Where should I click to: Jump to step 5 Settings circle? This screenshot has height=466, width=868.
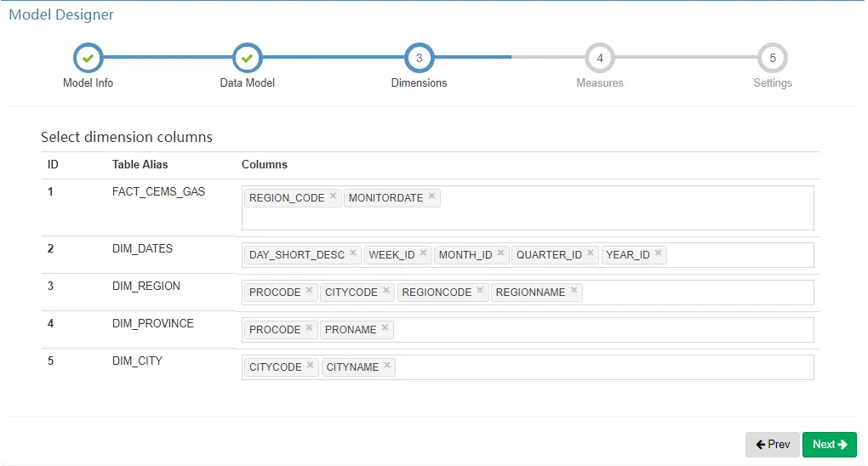pyautogui.click(x=773, y=58)
